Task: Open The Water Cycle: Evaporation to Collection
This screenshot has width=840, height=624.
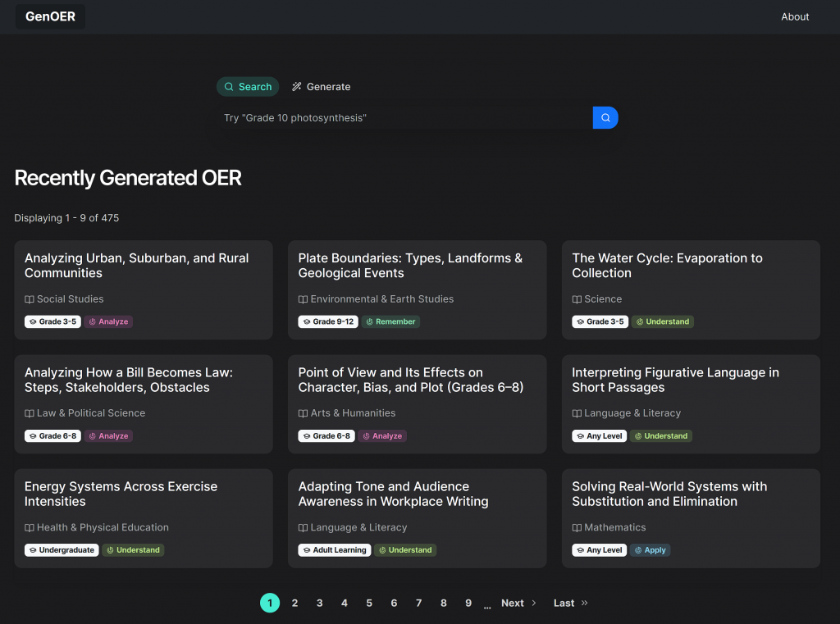Action: tap(667, 266)
